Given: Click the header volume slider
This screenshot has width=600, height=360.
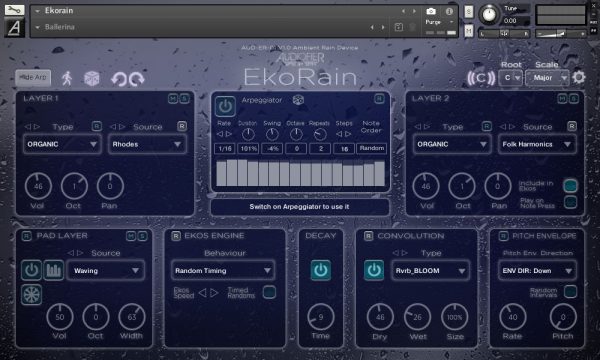Looking at the screenshot, I should (x=560, y=34).
